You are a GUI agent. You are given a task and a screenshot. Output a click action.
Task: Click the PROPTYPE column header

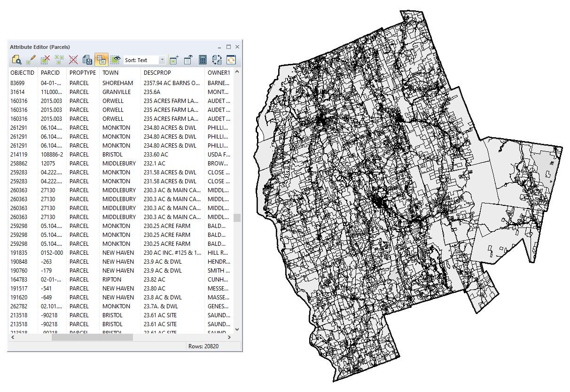83,73
